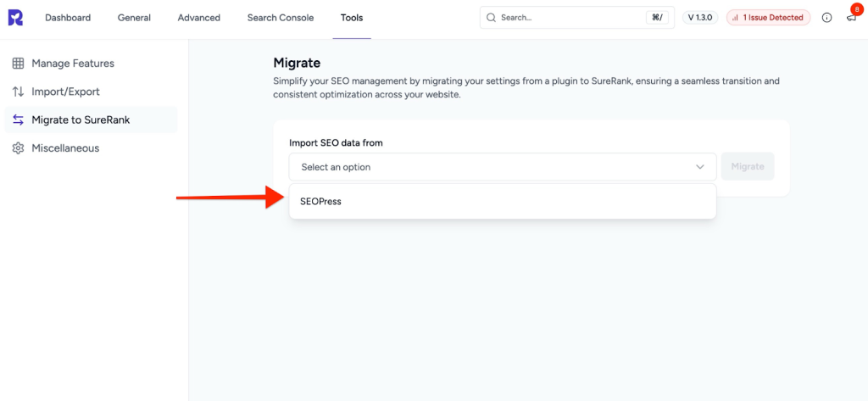Click the info circle icon

click(x=827, y=18)
